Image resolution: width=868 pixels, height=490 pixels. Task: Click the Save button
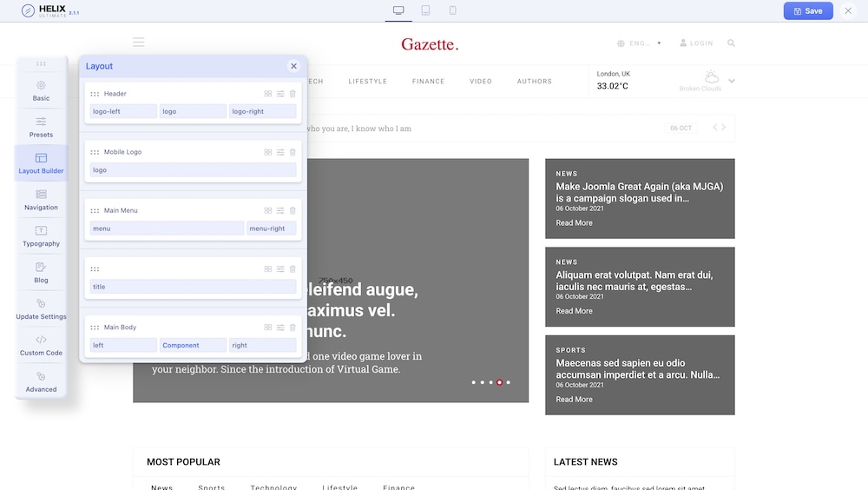[807, 11]
